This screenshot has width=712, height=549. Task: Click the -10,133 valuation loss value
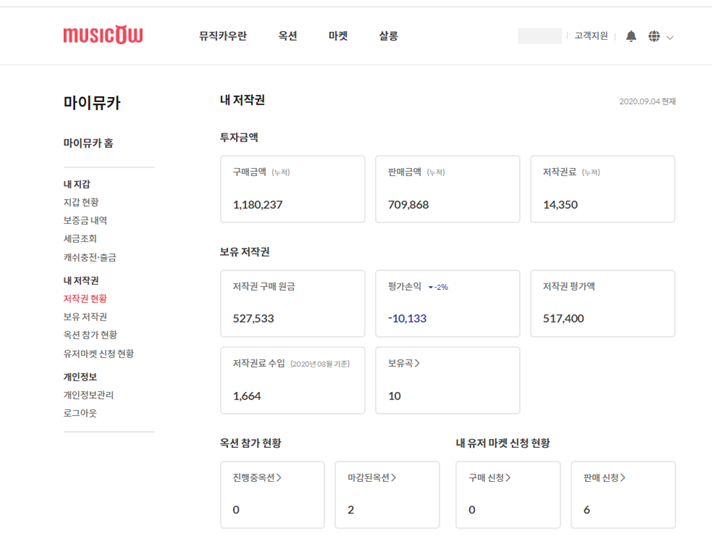point(407,318)
